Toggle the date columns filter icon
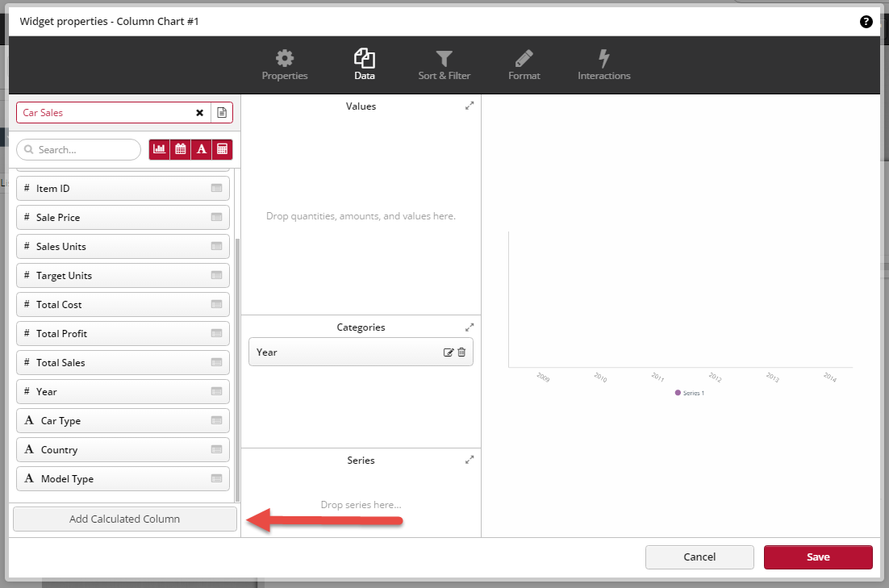 (x=181, y=149)
